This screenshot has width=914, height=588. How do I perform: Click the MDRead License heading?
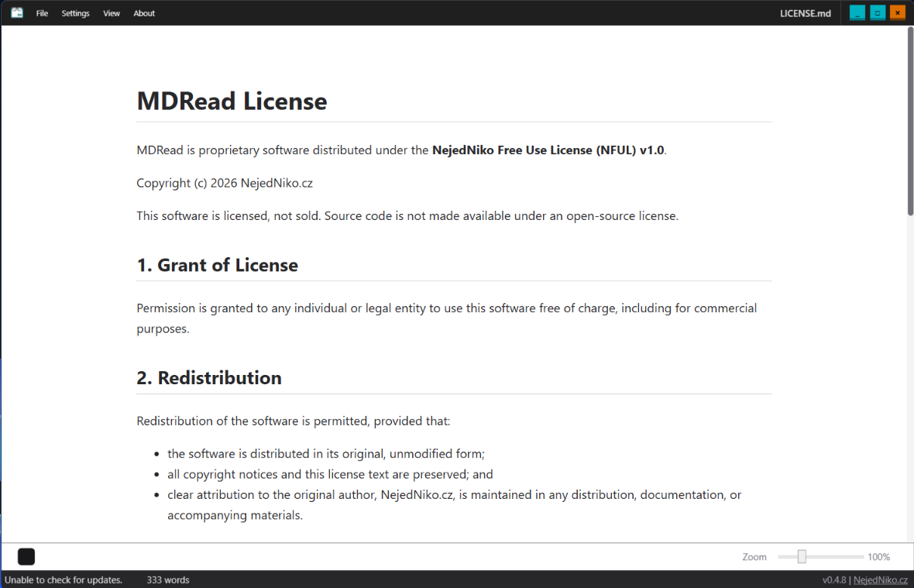click(x=232, y=101)
